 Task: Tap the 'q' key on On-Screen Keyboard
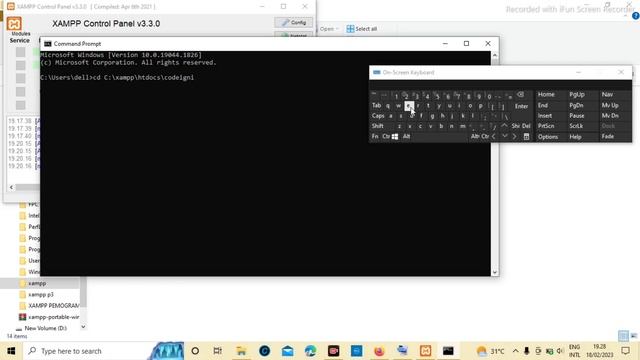[x=388, y=106]
